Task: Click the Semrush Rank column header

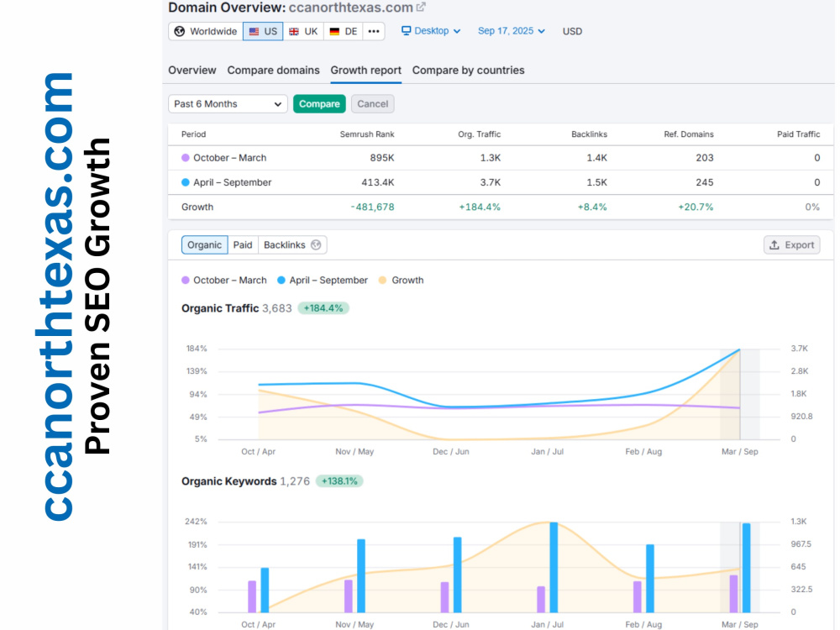Action: (367, 134)
